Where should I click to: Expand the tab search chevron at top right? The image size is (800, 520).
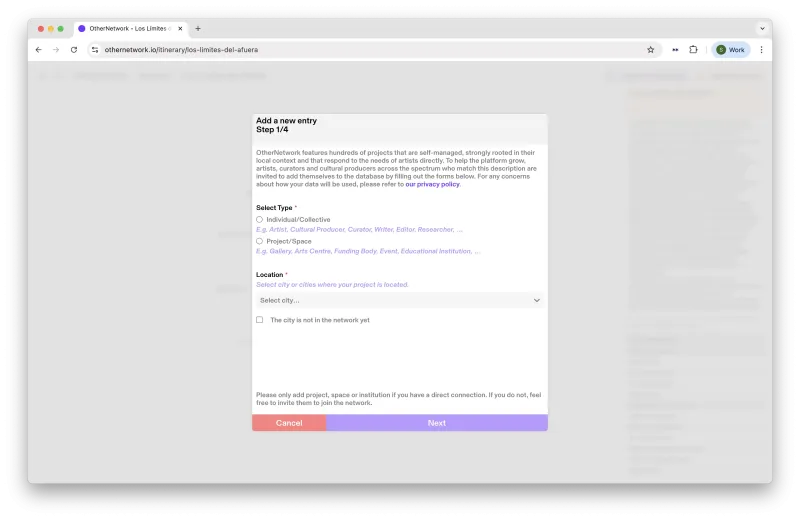[x=762, y=29]
